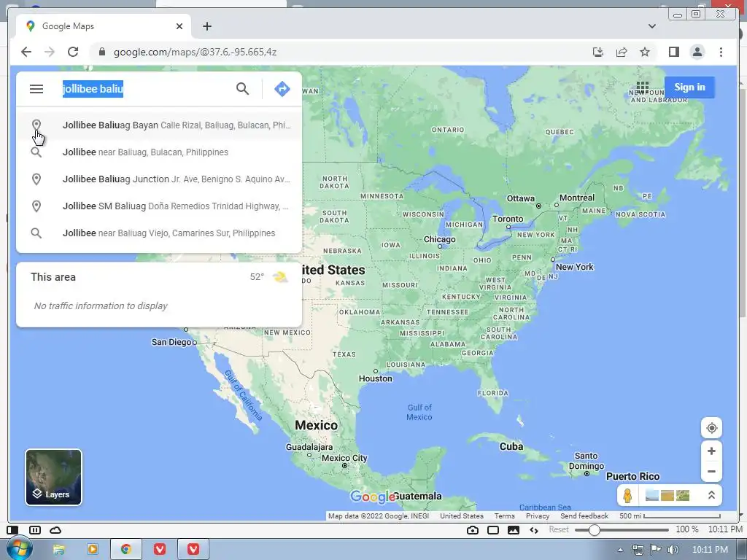Click the weather 52° indicator
This screenshot has width=747, height=560.
tap(268, 276)
